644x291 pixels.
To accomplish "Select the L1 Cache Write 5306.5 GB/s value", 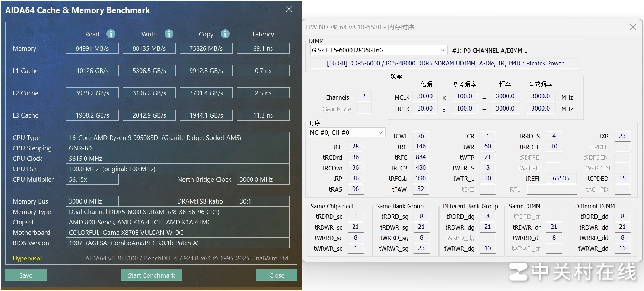I will tap(149, 71).
